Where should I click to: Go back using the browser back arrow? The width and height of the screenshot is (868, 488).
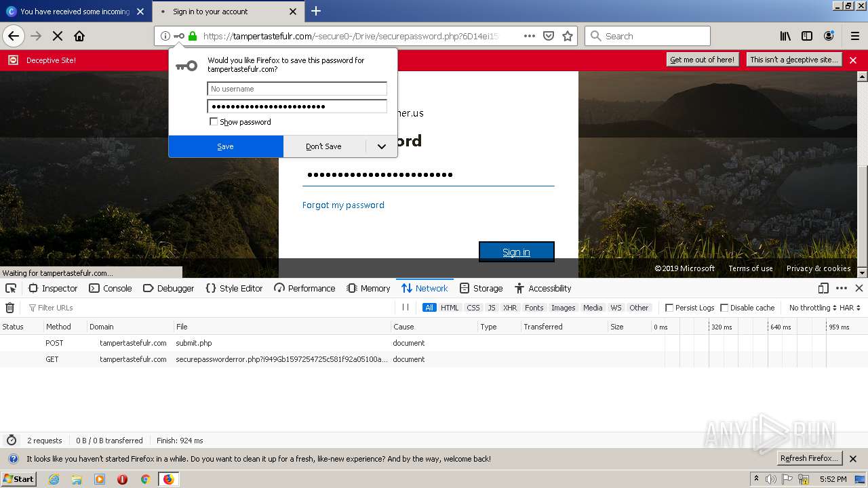[x=14, y=36]
